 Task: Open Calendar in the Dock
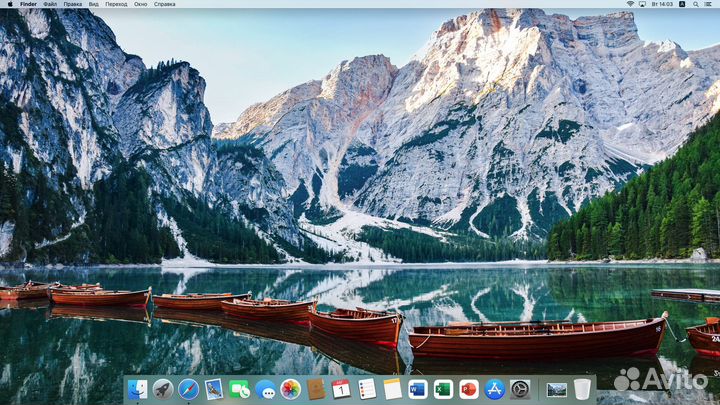click(x=341, y=389)
